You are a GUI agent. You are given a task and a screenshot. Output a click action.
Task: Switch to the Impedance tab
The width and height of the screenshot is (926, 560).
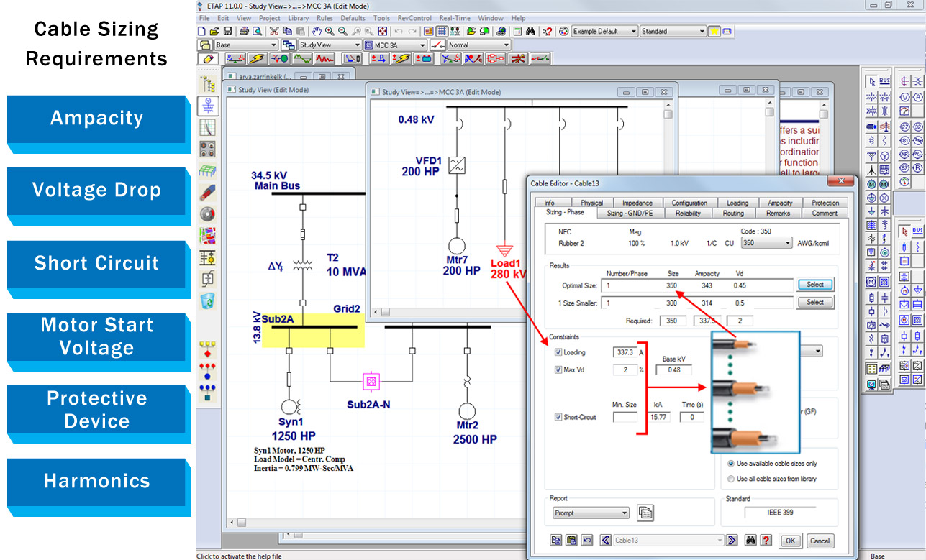637,203
